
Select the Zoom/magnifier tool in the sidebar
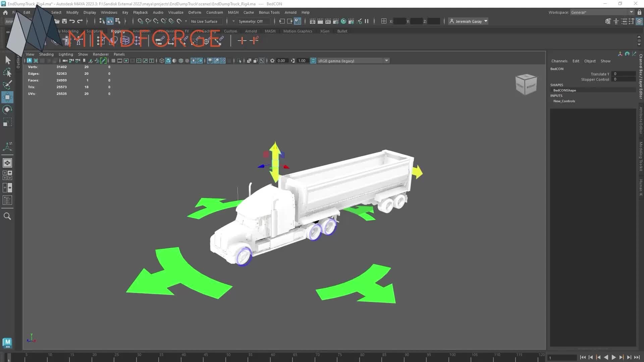(7, 216)
